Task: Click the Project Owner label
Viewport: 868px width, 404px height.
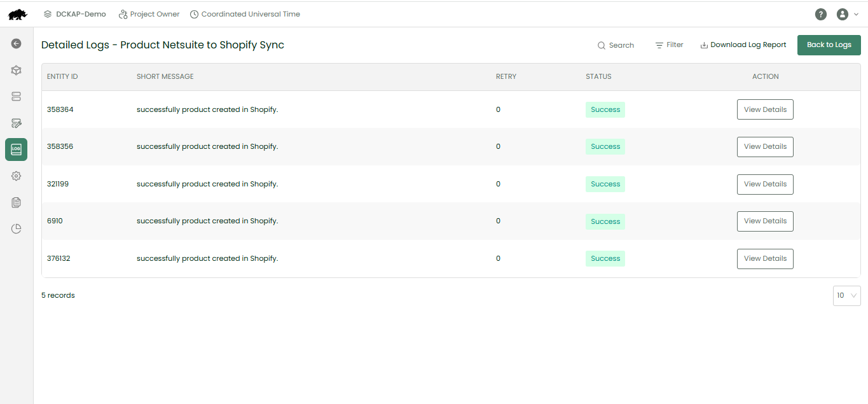Action: [x=155, y=14]
